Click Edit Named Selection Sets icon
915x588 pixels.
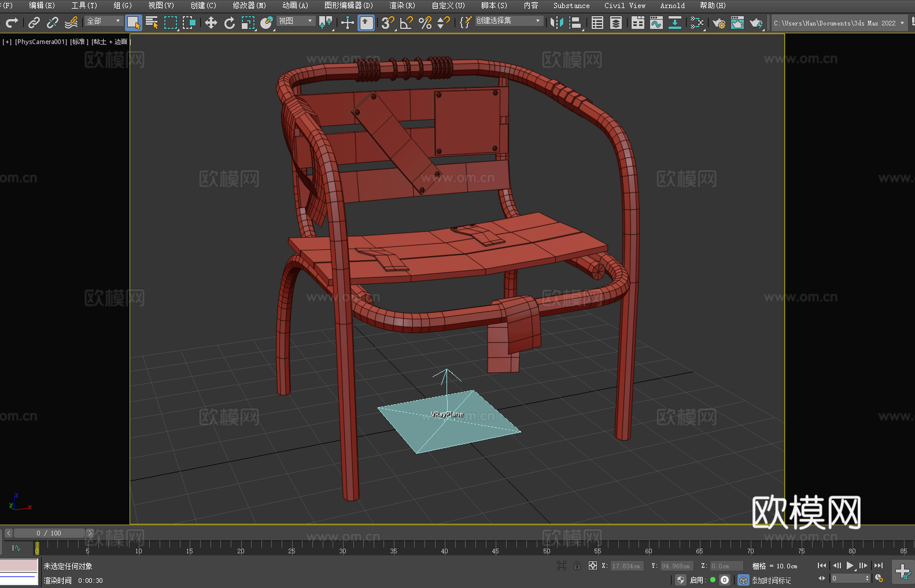[x=466, y=23]
